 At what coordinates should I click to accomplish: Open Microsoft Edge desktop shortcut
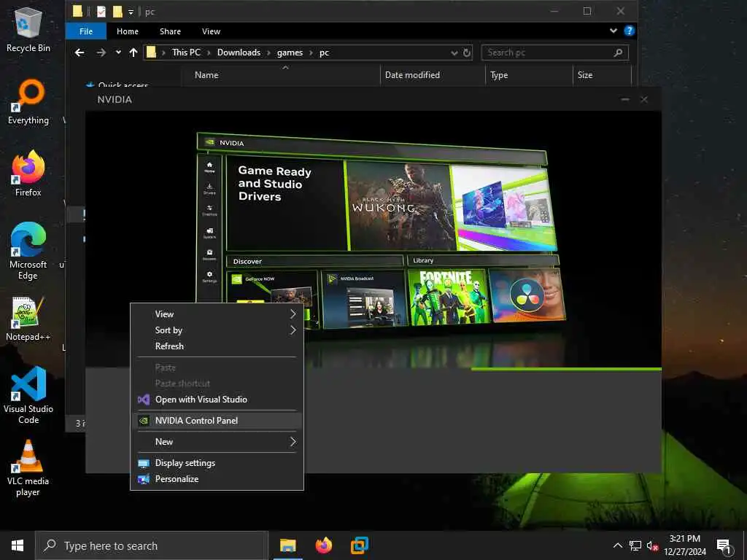(x=28, y=251)
